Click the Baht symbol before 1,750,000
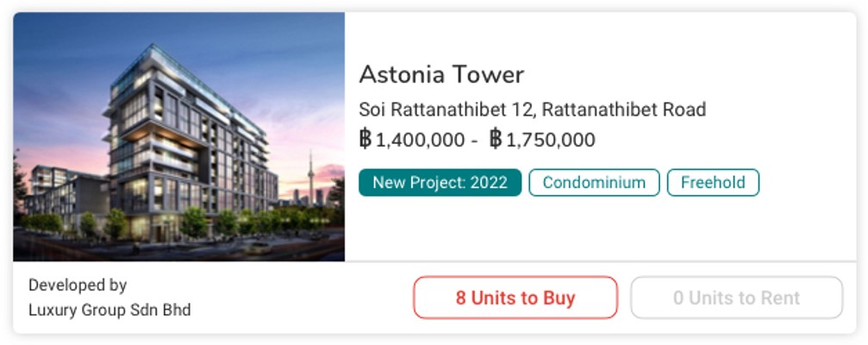 [496, 140]
